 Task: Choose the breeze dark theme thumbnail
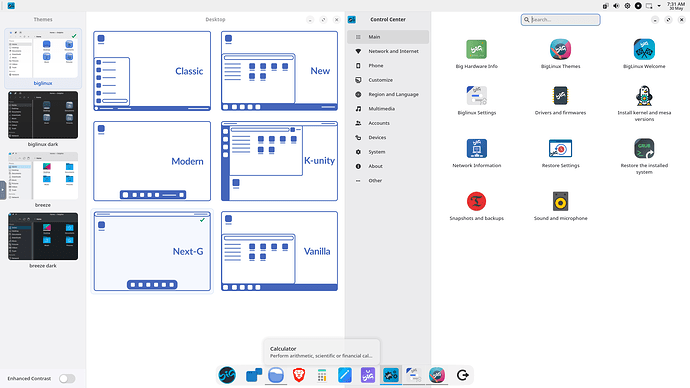tap(43, 236)
